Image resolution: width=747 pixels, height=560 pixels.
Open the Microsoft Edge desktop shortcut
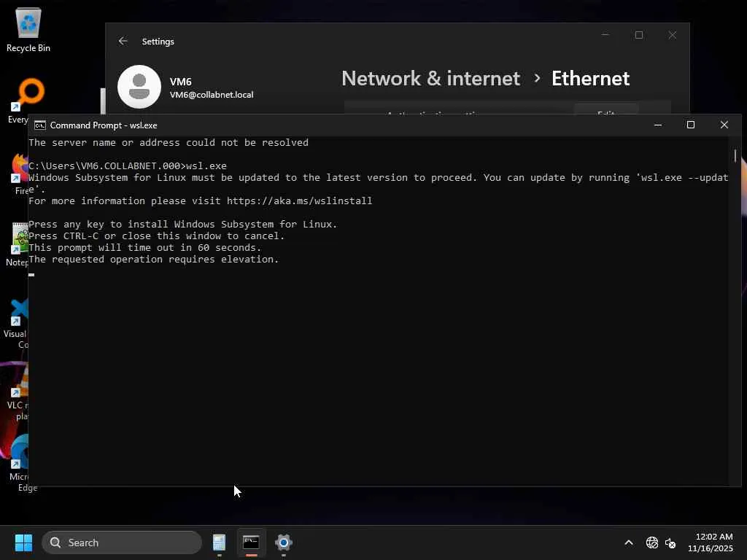(19, 462)
